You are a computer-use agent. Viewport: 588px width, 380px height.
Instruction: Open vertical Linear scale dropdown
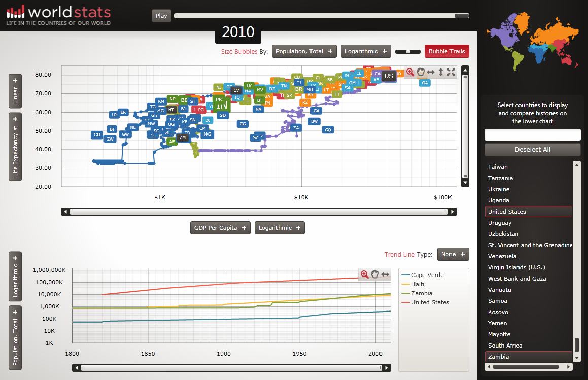[15, 91]
